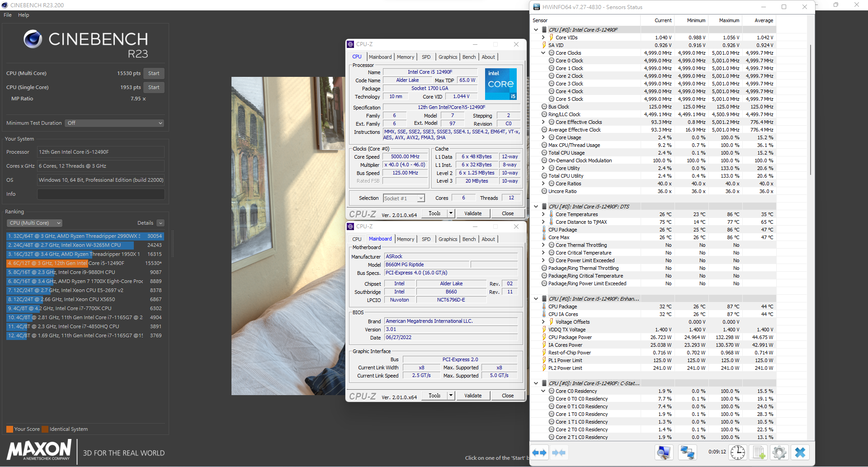Expand the Core VIDs sensor row
868x467 pixels.
pos(543,38)
